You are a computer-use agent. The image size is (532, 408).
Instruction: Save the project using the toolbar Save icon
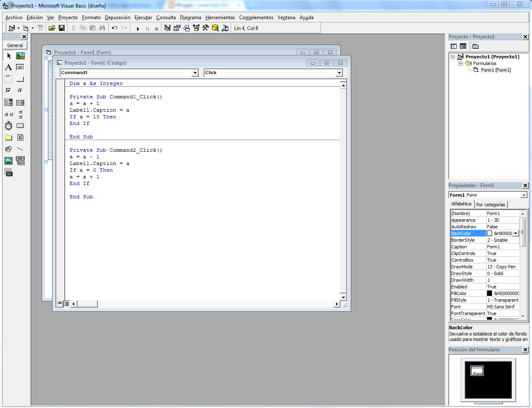point(62,28)
